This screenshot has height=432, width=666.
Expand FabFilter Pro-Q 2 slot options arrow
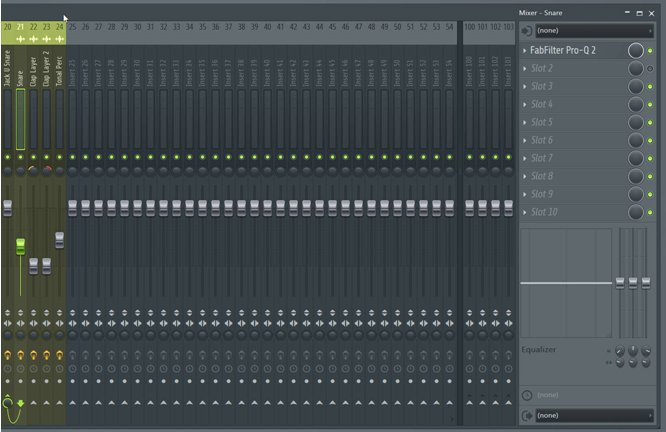click(525, 51)
